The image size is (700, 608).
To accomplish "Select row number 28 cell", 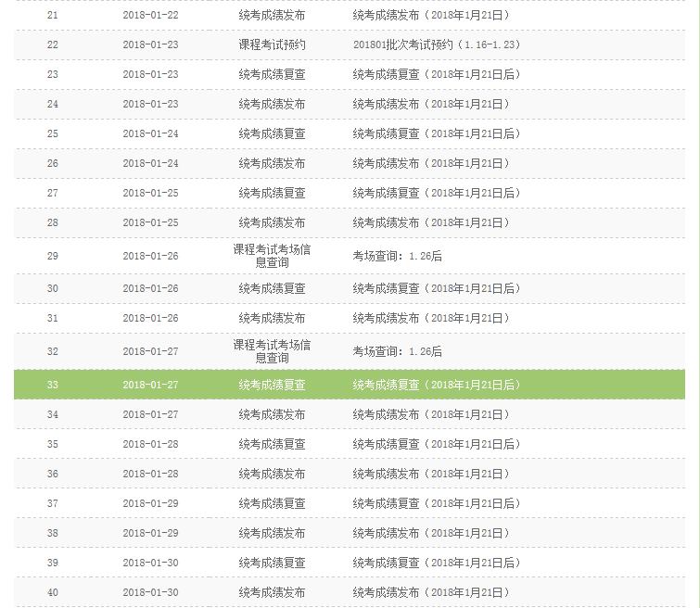I will point(52,222).
